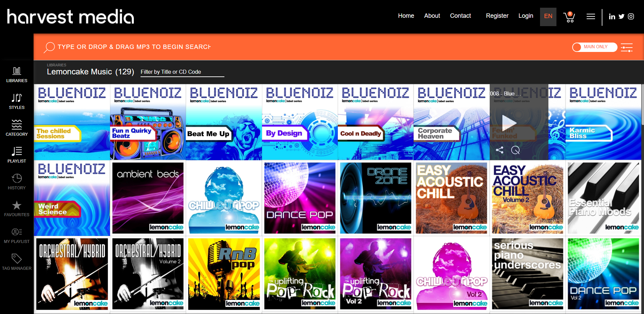This screenshot has height=314, width=644.
Task: Play the hovered Feelin' Funked album
Action: click(509, 122)
